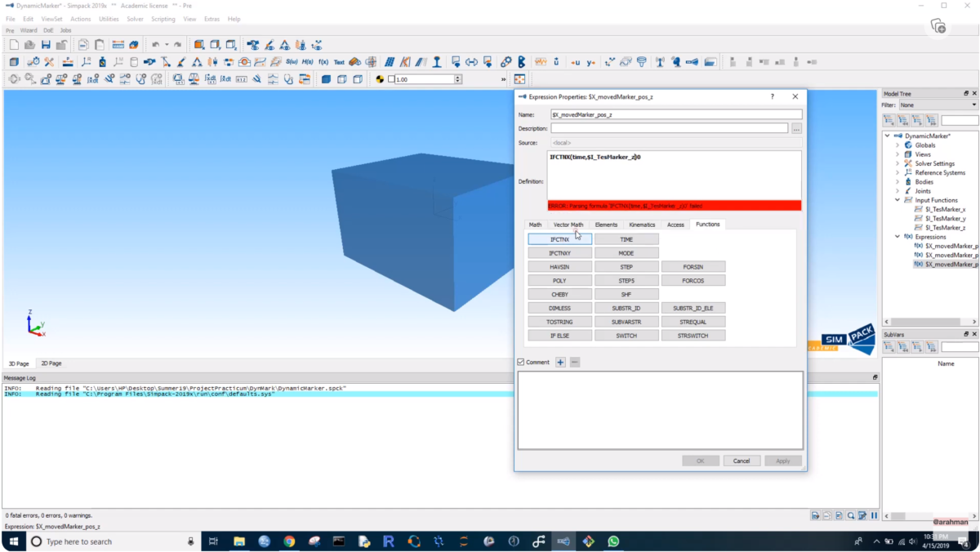Select $I_TesMarker_x in Model Tree
The height and width of the screenshot is (552, 980).
945,210
